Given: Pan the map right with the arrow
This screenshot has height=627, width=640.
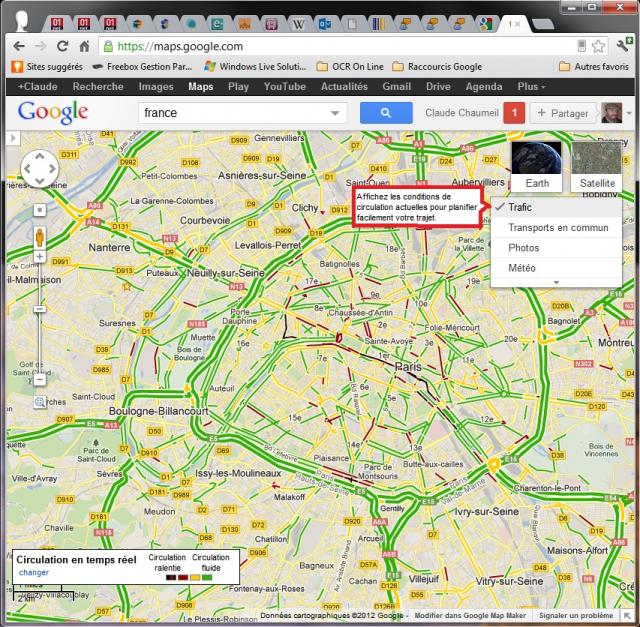Looking at the screenshot, I should [x=52, y=169].
